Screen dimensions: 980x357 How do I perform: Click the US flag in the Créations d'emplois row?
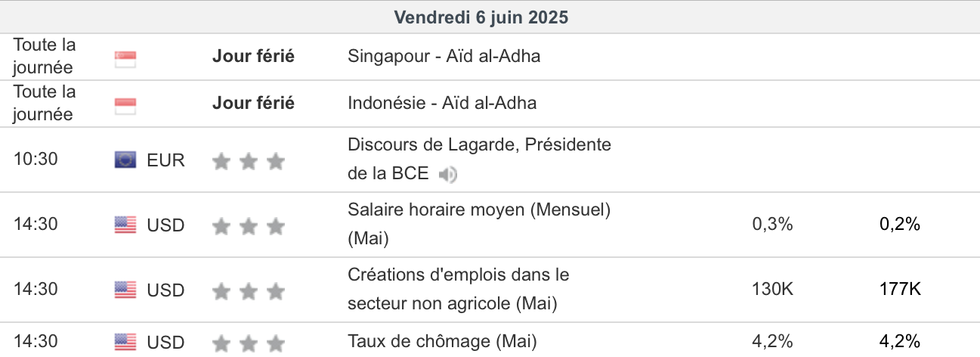pyautogui.click(x=125, y=290)
